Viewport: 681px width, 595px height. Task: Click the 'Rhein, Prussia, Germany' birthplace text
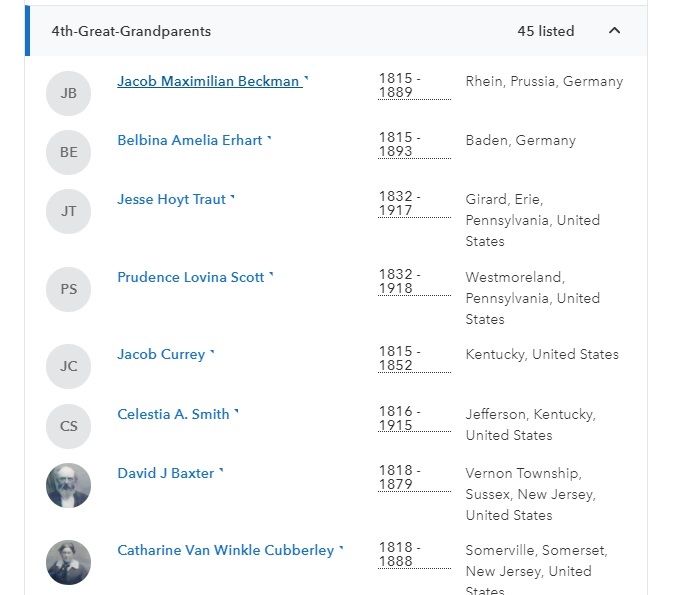[x=544, y=82]
